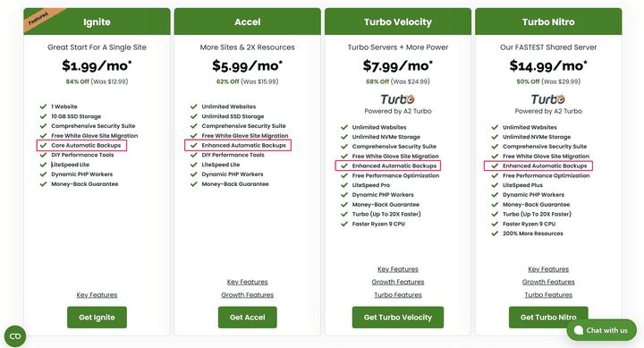Click checkmark beside 1 Website
The height and width of the screenshot is (348, 644).
[43, 106]
